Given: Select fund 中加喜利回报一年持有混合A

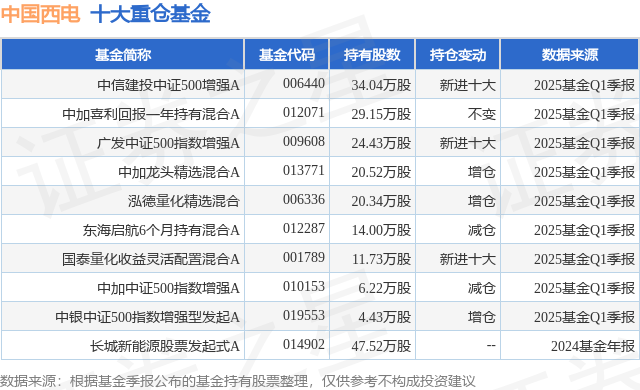Looking at the screenshot, I should coord(151,114).
